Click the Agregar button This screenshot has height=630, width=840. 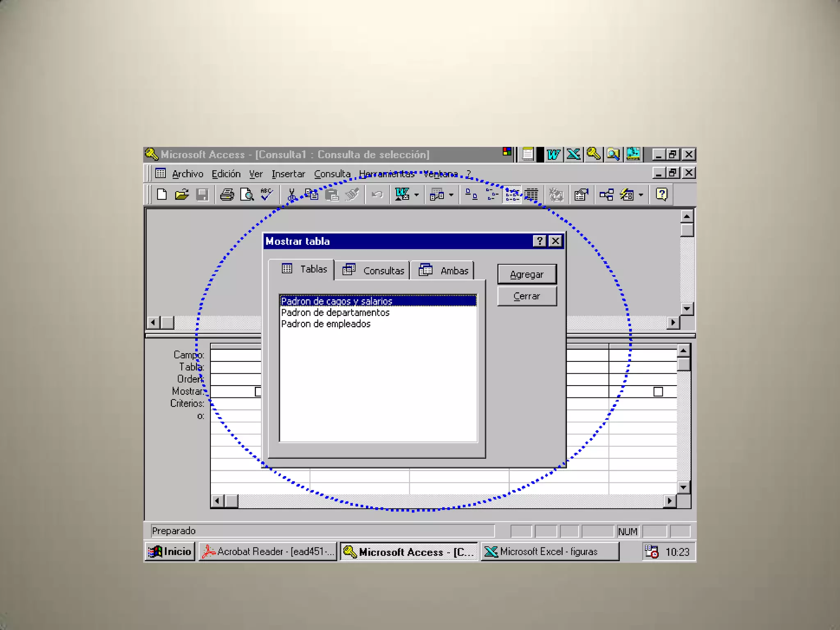(x=527, y=274)
